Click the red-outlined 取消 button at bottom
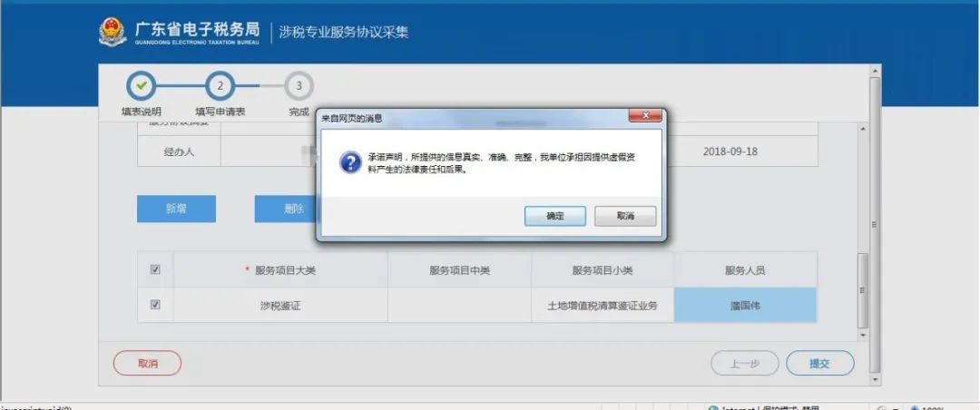This screenshot has width=980, height=410. (148, 363)
